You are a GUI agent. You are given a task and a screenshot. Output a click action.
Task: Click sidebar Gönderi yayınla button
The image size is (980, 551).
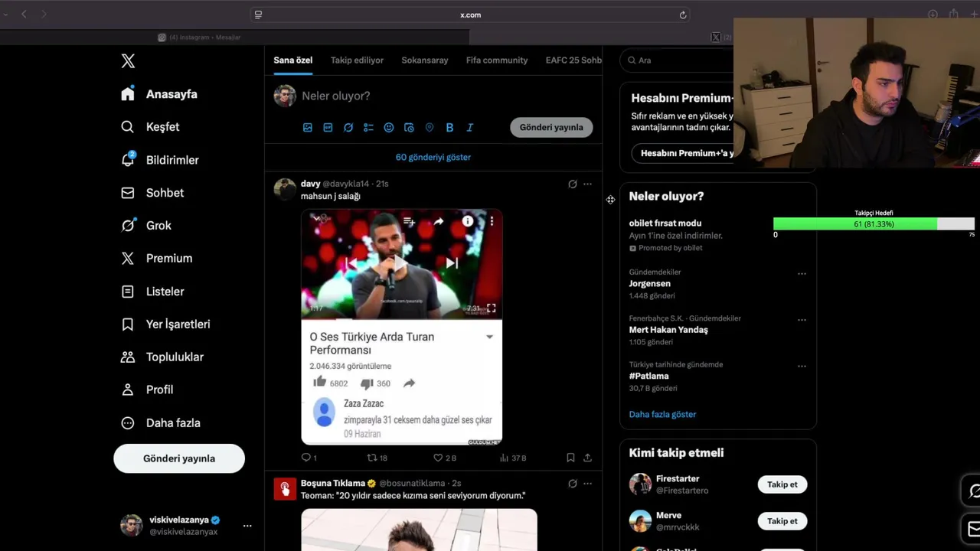pos(179,458)
